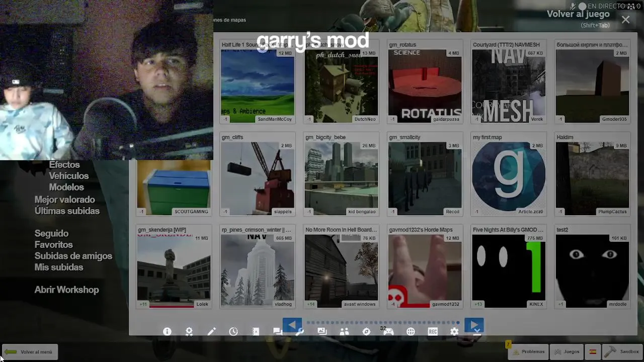Open my first map thumbnail

(509, 178)
